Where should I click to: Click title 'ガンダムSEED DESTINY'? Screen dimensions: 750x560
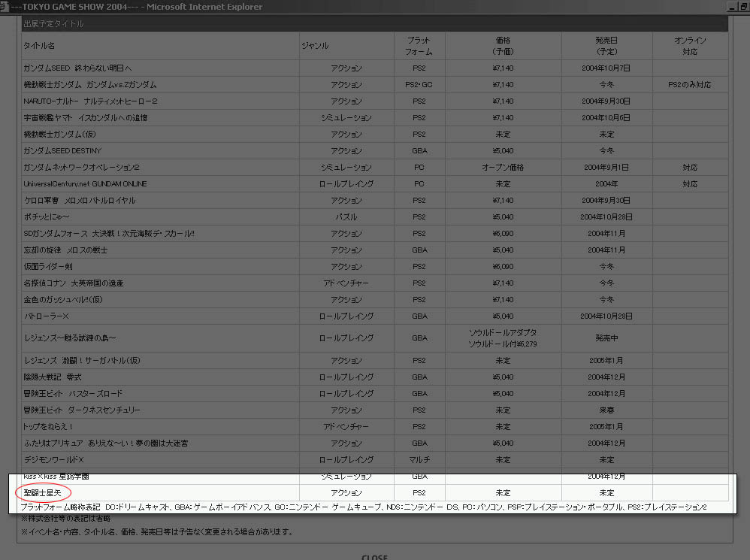tap(62, 150)
